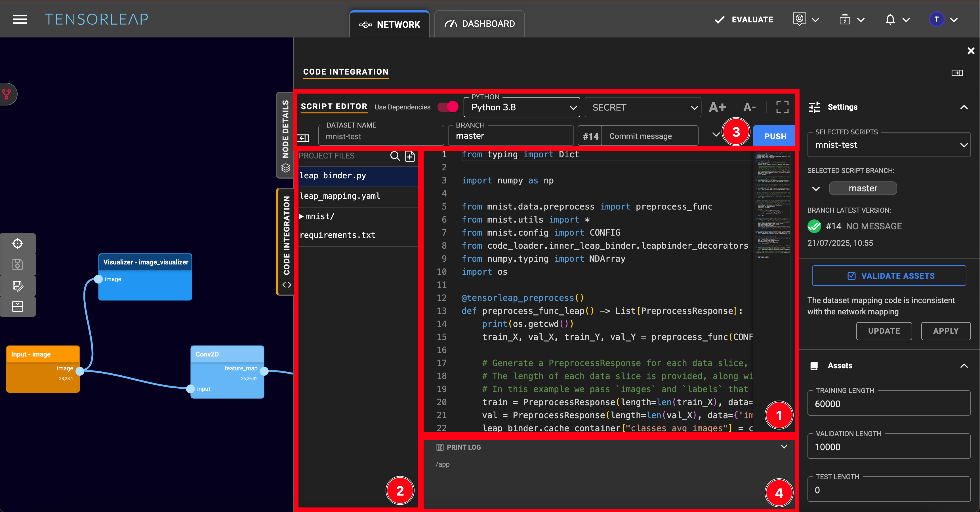The image size is (980, 512).
Task: Increase editor font size with A+
Action: point(717,107)
